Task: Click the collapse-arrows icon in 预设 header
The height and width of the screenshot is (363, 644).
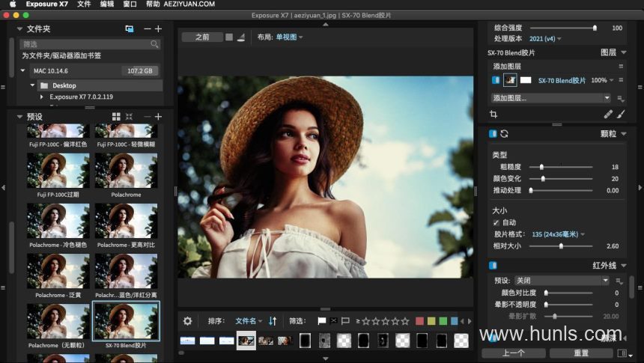Action: tap(129, 117)
